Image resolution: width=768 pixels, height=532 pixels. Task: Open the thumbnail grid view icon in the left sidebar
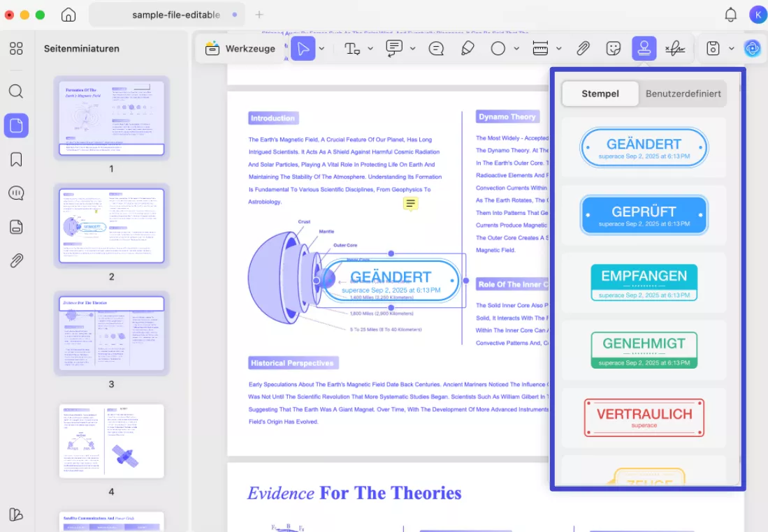pyautogui.click(x=16, y=48)
